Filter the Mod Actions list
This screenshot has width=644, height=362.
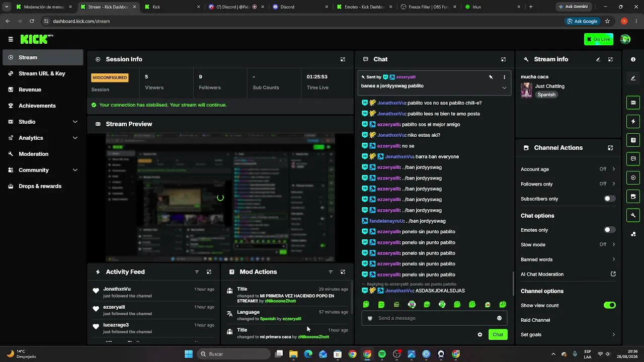pyautogui.click(x=331, y=272)
